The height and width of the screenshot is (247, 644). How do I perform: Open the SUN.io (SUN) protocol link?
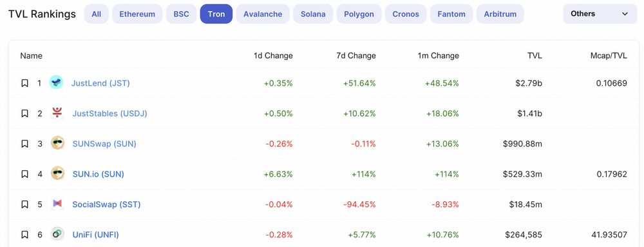point(98,174)
